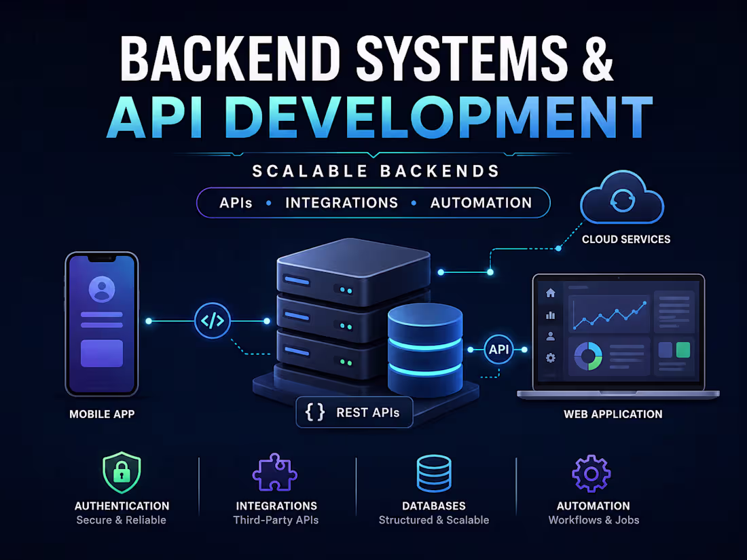
Task: Click the Workflows & Jobs text
Action: pos(594,520)
